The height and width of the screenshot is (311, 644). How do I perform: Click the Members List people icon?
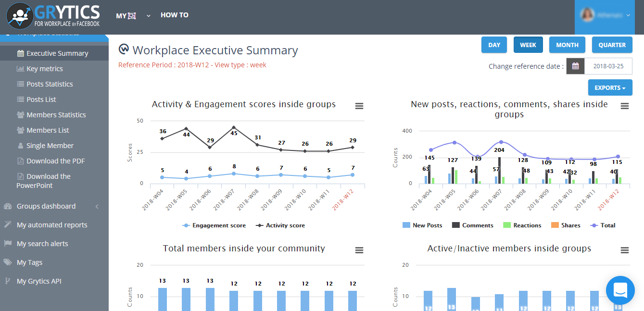pos(20,130)
